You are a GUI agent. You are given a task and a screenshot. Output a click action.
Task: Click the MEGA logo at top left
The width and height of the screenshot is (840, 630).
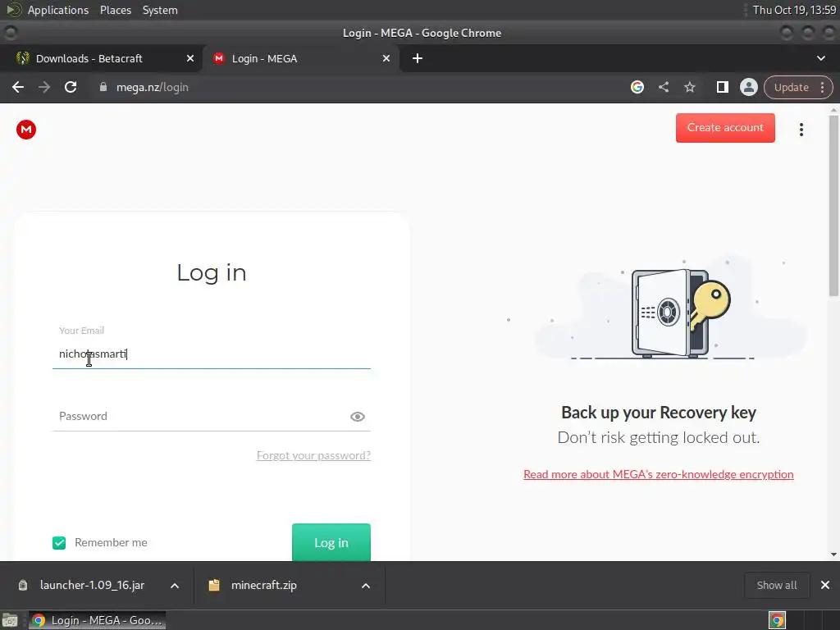click(25, 129)
